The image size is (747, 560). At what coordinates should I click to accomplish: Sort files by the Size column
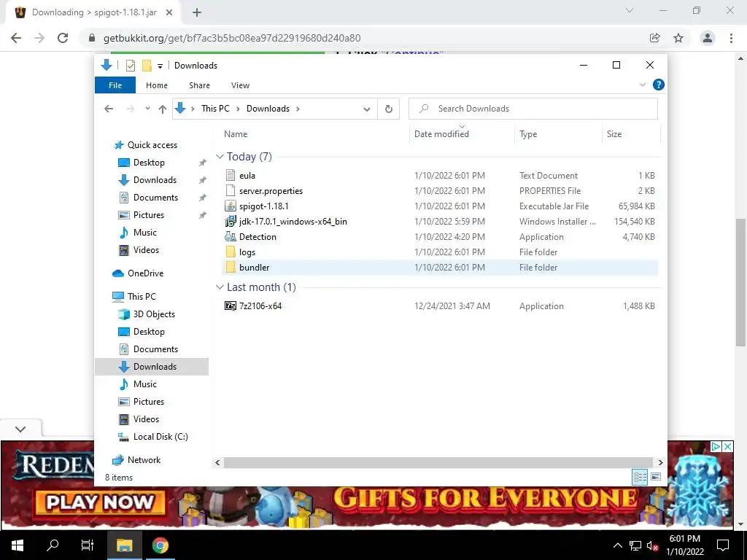pyautogui.click(x=614, y=134)
